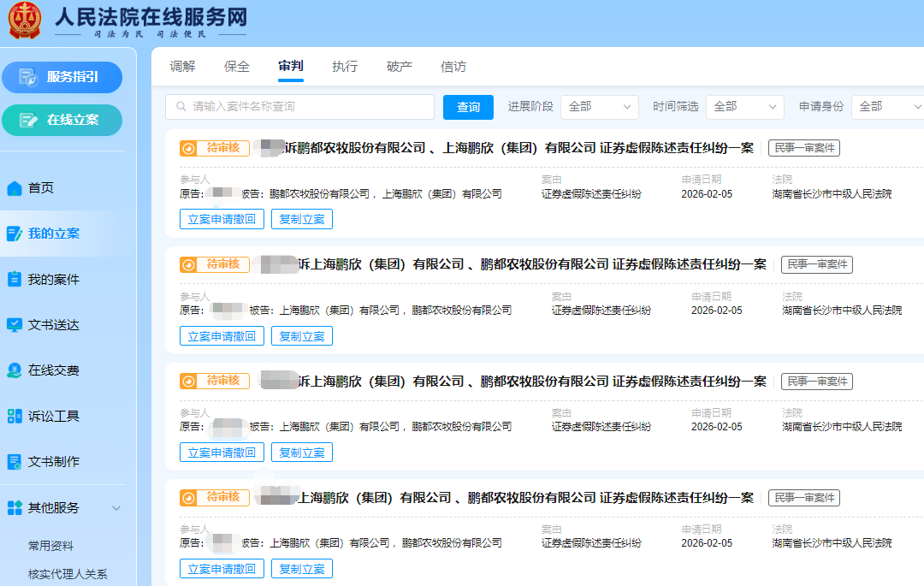Switch to the 调解 tab
The width and height of the screenshot is (924, 586).
(x=182, y=67)
